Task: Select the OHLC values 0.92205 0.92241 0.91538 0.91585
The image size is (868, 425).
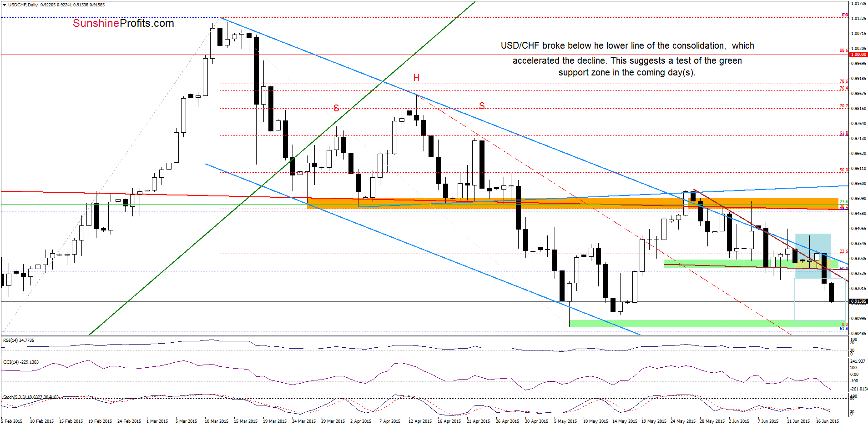Action: 72,5
